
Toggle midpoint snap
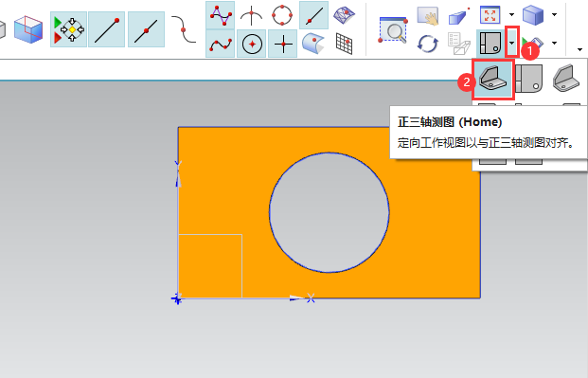coord(146,29)
